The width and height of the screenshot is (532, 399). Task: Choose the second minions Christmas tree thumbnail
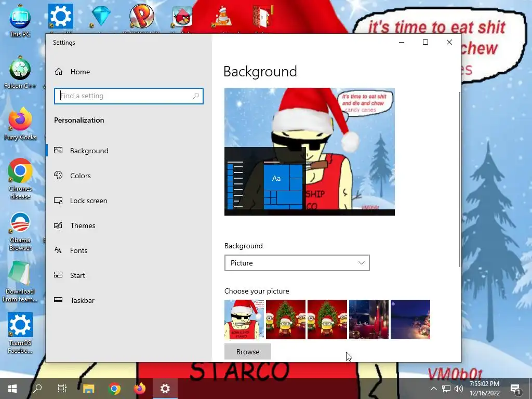327,320
